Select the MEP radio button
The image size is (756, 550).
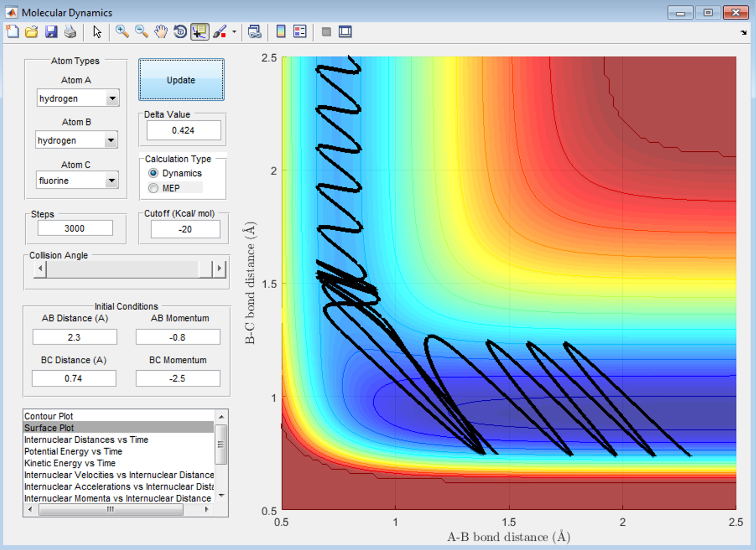pyautogui.click(x=154, y=188)
